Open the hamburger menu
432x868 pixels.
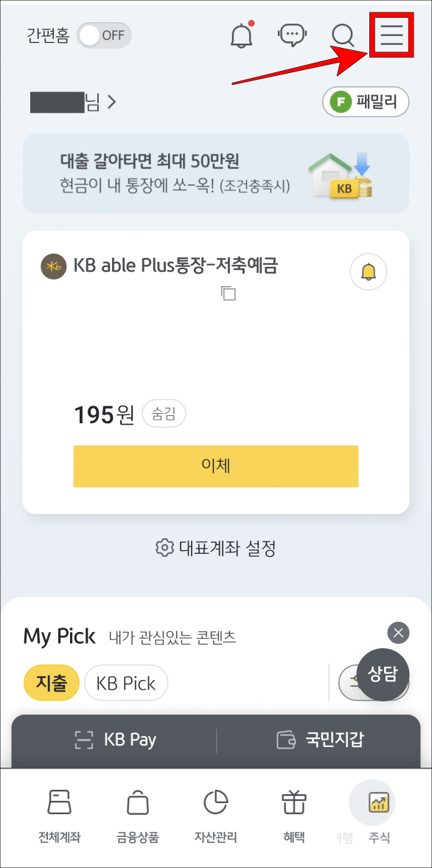pyautogui.click(x=391, y=35)
